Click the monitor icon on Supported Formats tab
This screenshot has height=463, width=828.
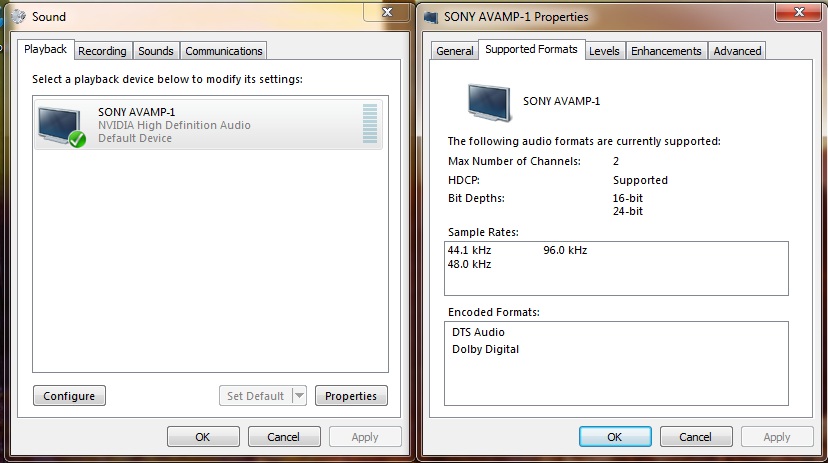(x=491, y=102)
